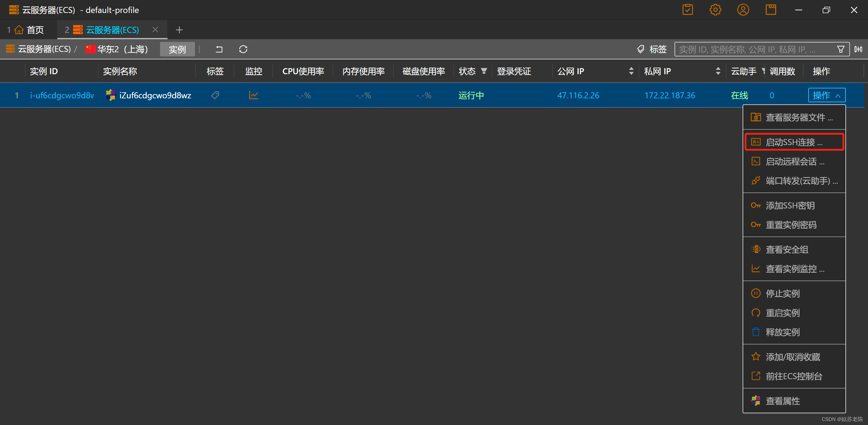Sort by 公网 IP column arrows
The width and height of the screenshot is (868, 425).
tap(631, 71)
